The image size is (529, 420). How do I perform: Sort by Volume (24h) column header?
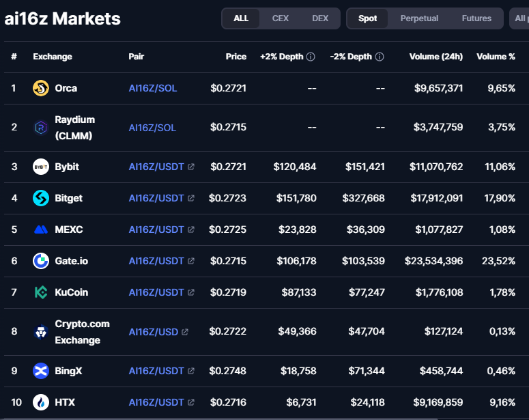436,57
